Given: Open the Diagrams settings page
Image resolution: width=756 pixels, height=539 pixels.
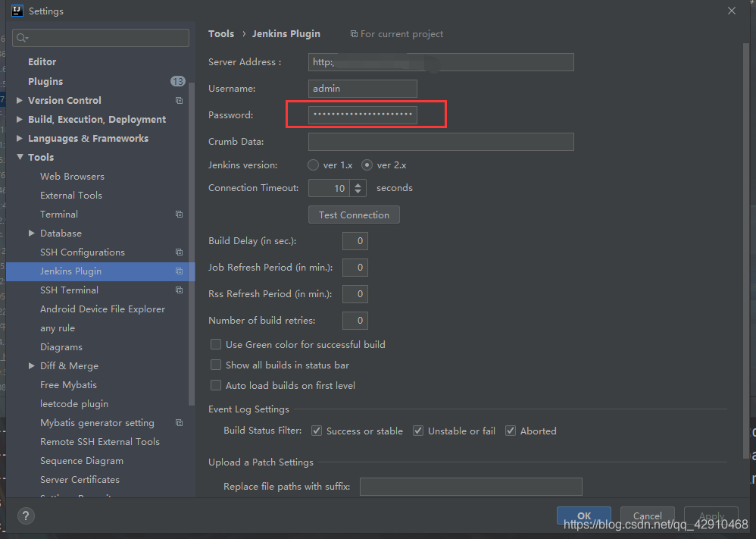Looking at the screenshot, I should pyautogui.click(x=61, y=347).
